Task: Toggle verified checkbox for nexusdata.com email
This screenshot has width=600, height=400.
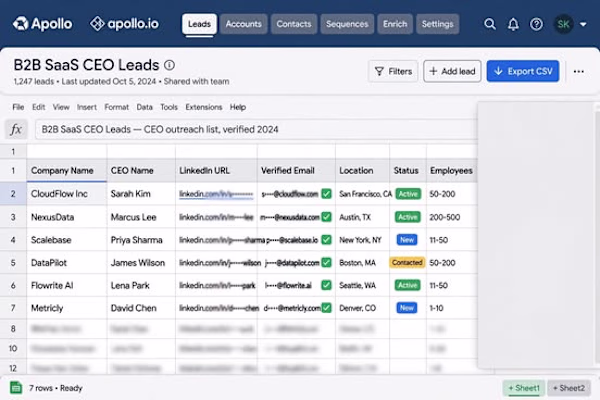Action: coord(326,217)
